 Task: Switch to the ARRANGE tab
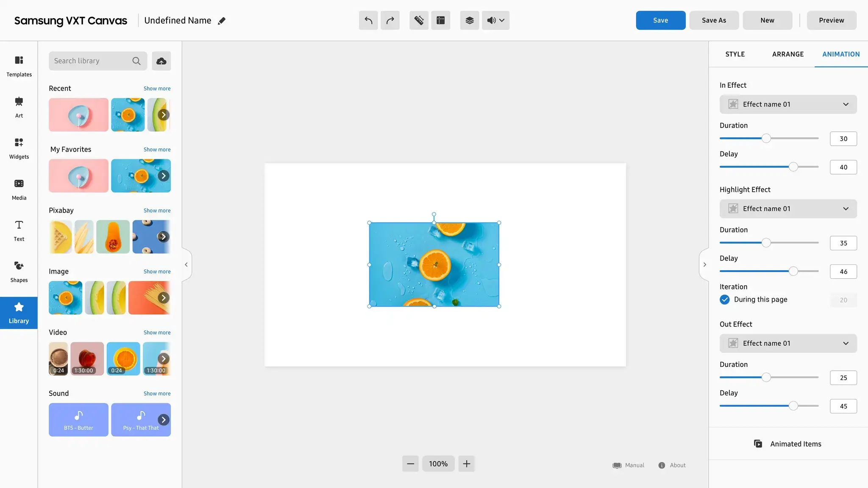[x=788, y=54]
